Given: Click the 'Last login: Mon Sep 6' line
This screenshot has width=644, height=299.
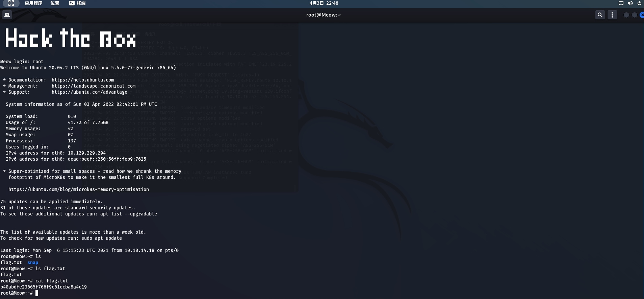Looking at the screenshot, I should [89, 250].
